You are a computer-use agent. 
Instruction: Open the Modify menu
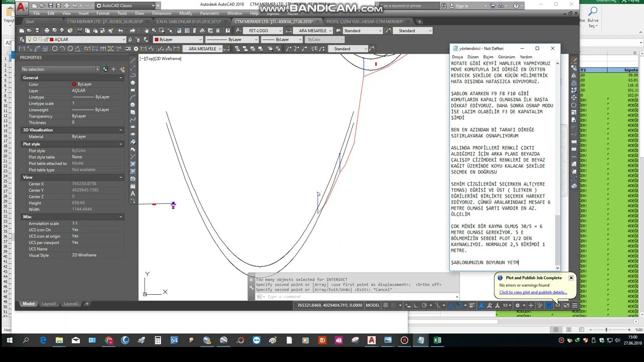186,14
